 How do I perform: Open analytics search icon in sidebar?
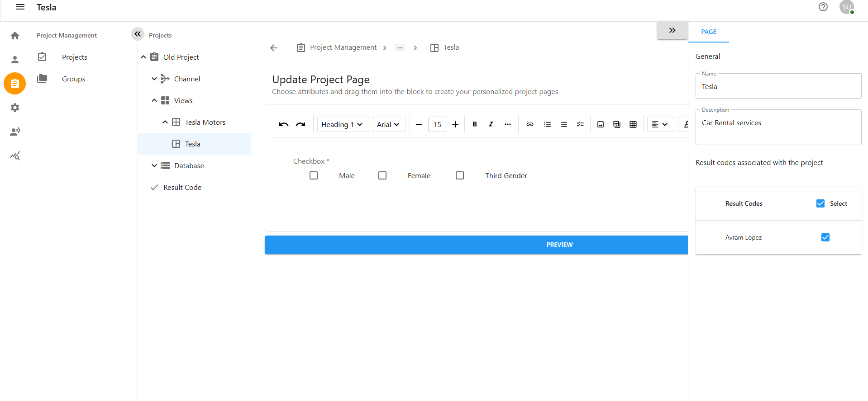click(15, 156)
